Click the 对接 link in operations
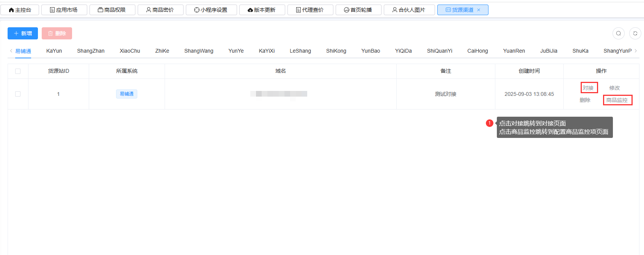 [x=588, y=88]
